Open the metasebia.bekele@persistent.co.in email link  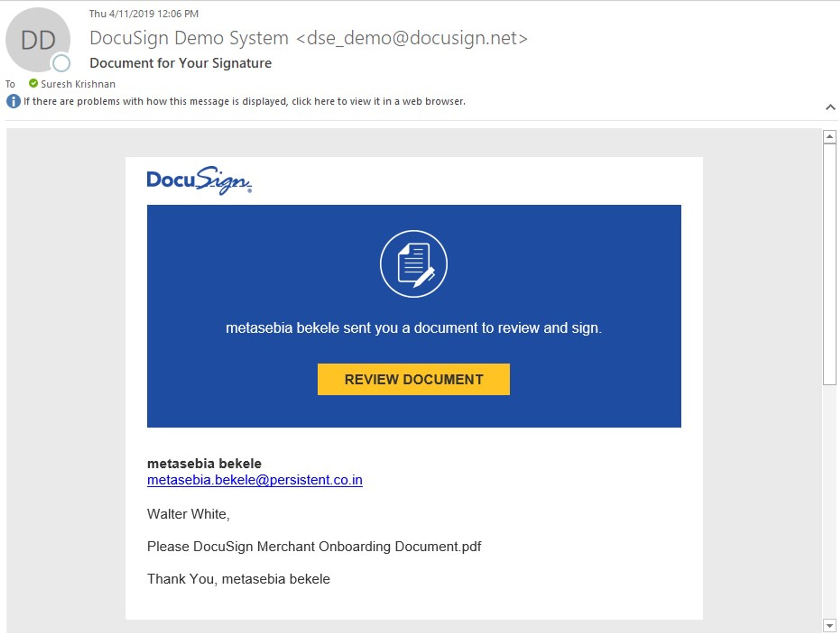(255, 480)
